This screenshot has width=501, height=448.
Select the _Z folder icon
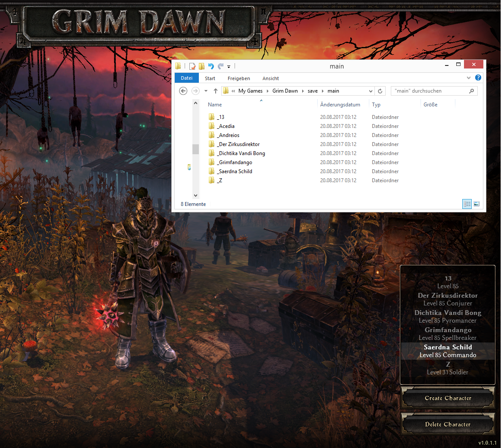[x=211, y=180]
